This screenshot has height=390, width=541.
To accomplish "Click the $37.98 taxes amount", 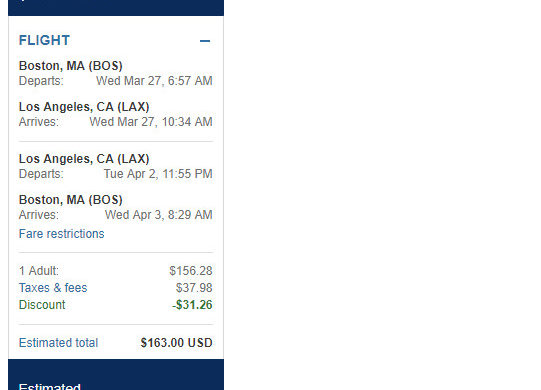I will coord(194,288).
